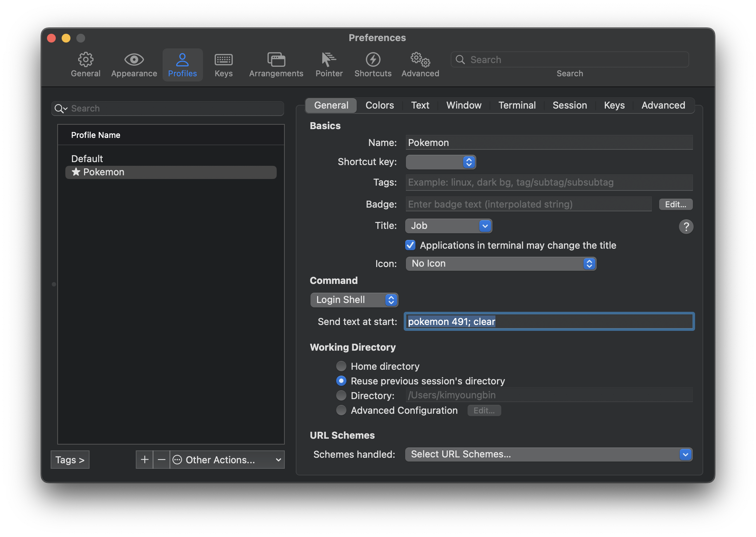
Task: Switch to the Colors tab
Action: (x=379, y=105)
